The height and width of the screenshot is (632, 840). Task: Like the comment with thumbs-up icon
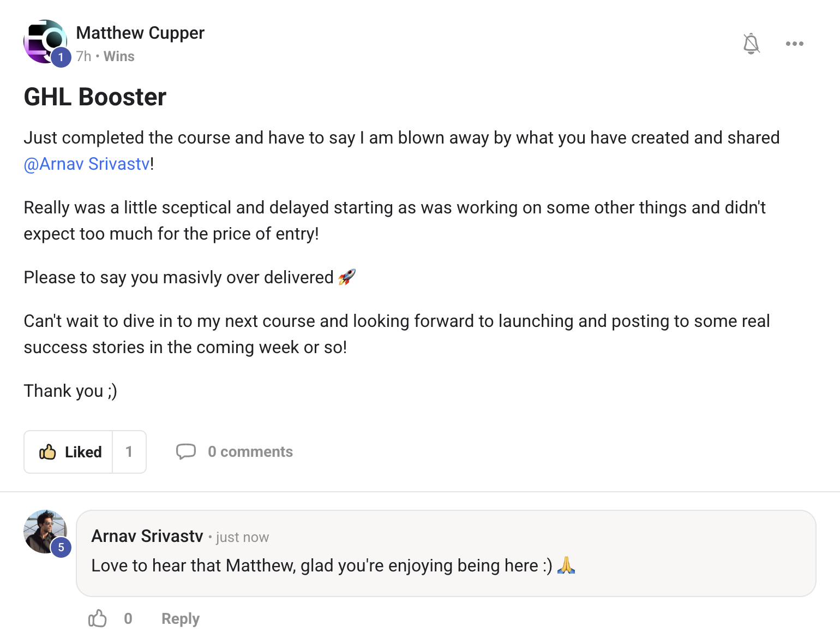98,618
